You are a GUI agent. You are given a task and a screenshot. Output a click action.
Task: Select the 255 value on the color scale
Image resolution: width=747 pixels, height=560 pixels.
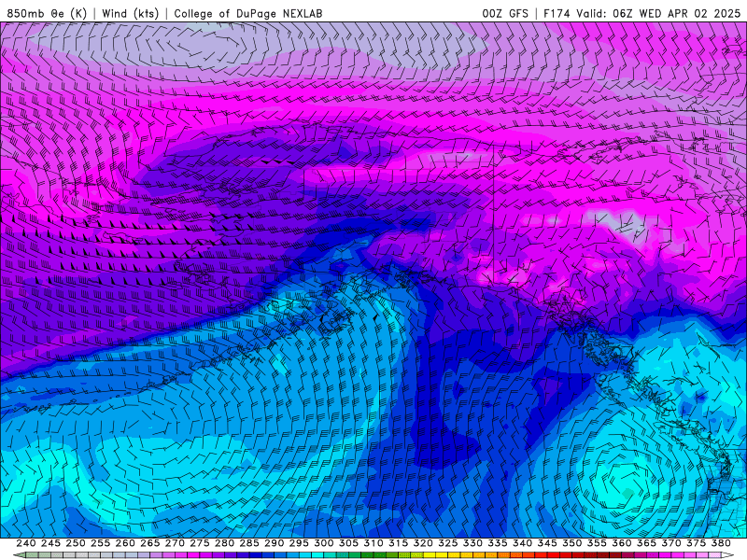(x=100, y=543)
